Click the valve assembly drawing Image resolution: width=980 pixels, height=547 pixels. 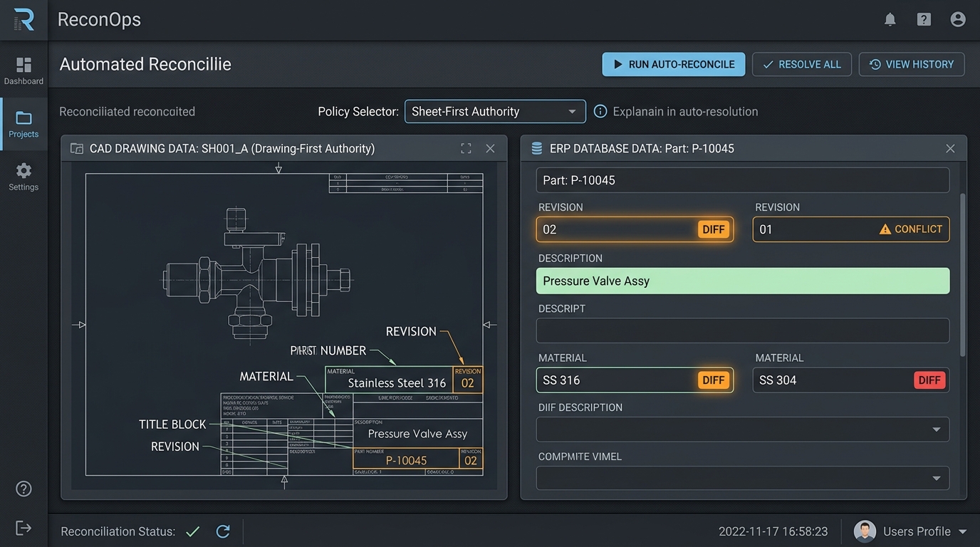point(256,274)
